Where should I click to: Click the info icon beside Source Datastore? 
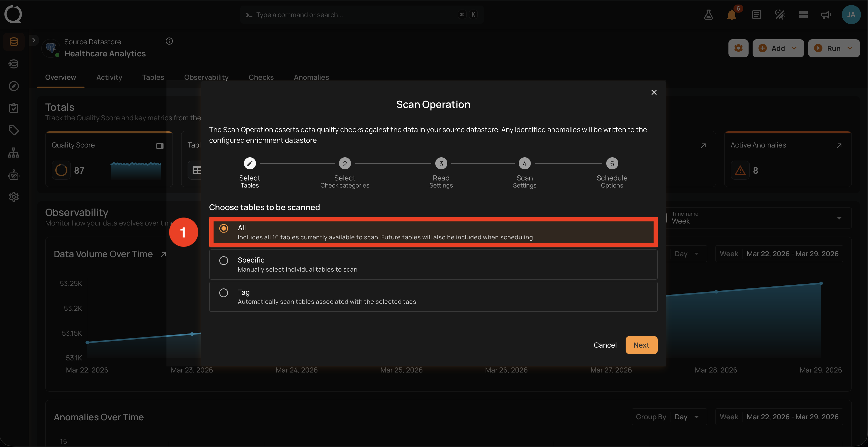point(169,41)
